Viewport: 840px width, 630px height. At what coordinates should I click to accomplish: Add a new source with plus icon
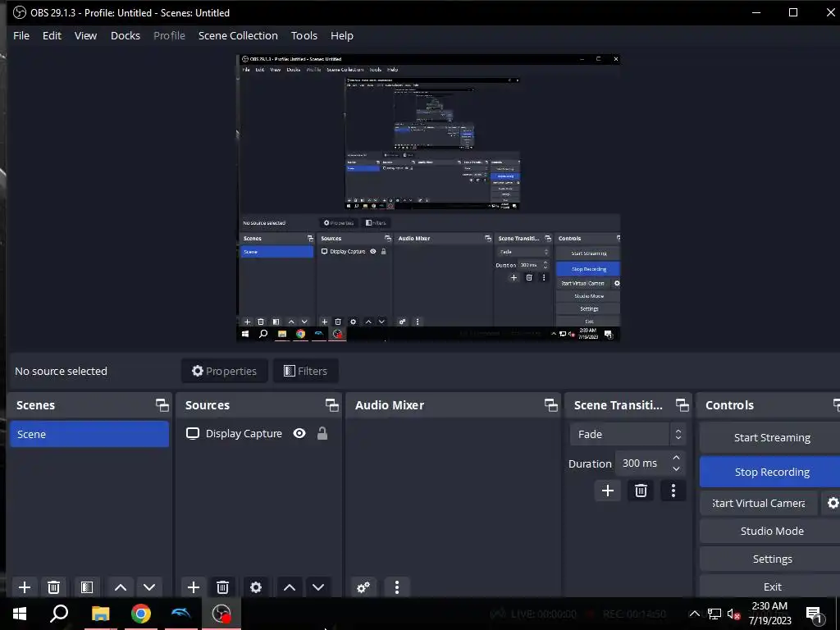(x=194, y=587)
